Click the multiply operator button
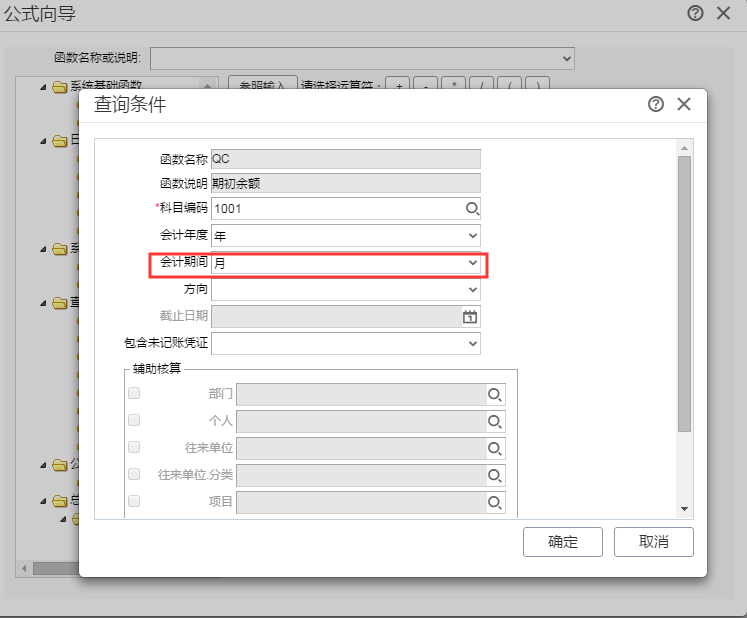 coord(454,84)
